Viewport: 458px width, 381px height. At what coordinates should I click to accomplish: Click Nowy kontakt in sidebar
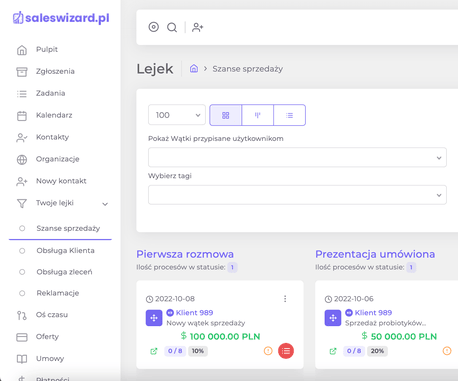[x=61, y=181]
